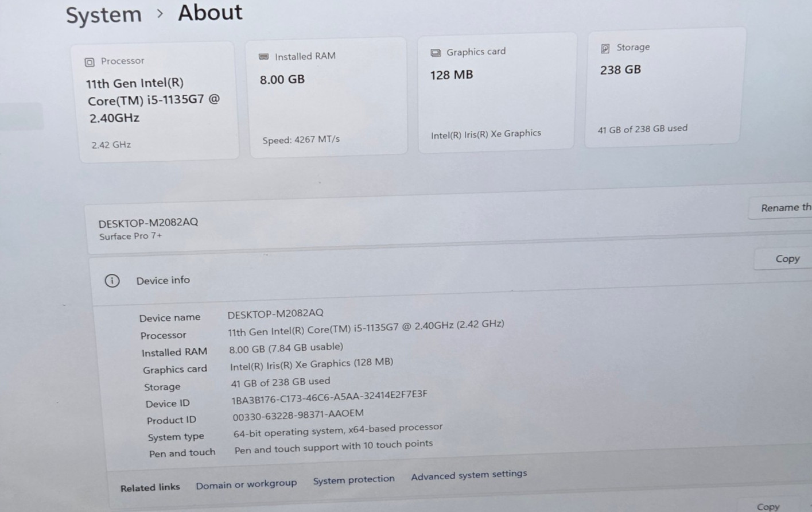Click the Storage drive icon
812x512 pixels.
tap(605, 48)
